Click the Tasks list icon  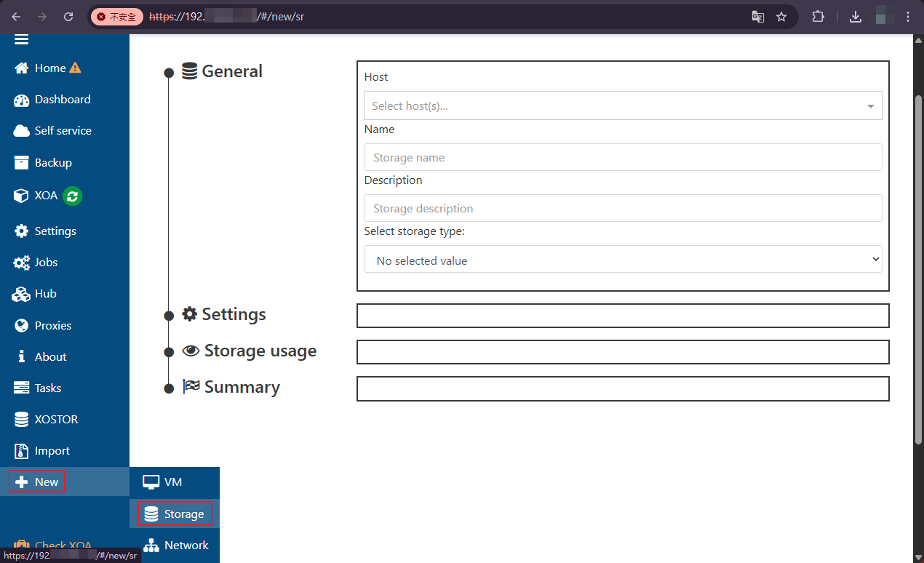[x=21, y=388]
